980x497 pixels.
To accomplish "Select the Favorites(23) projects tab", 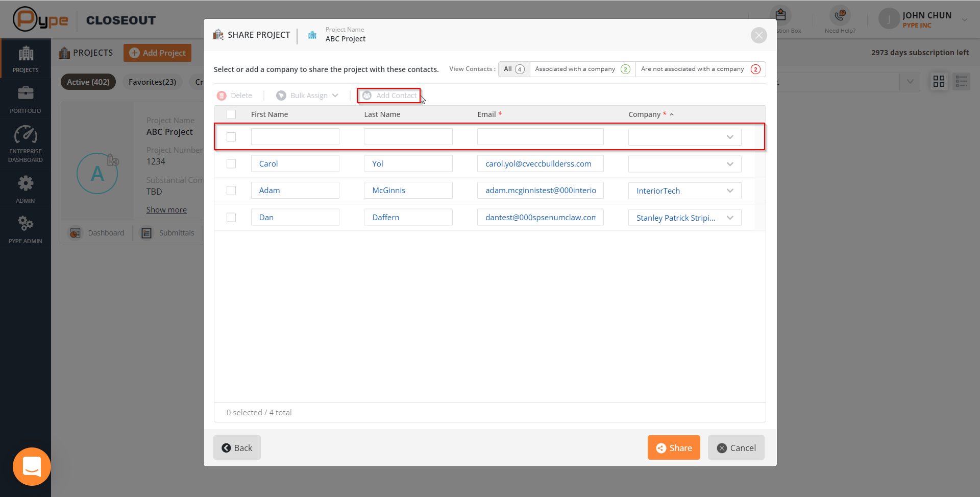I will [152, 82].
